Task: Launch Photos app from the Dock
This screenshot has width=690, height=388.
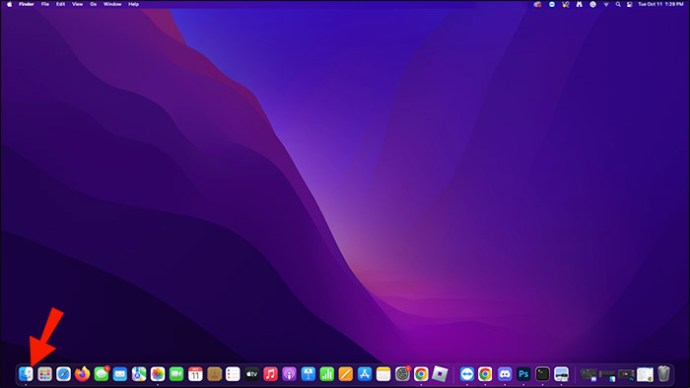Action: coord(158,374)
